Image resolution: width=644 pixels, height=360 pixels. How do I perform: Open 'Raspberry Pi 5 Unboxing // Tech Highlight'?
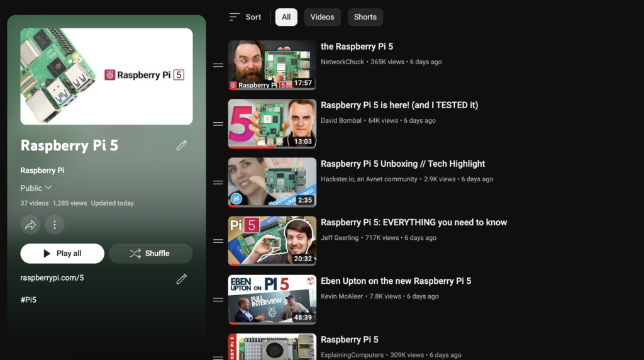click(402, 164)
